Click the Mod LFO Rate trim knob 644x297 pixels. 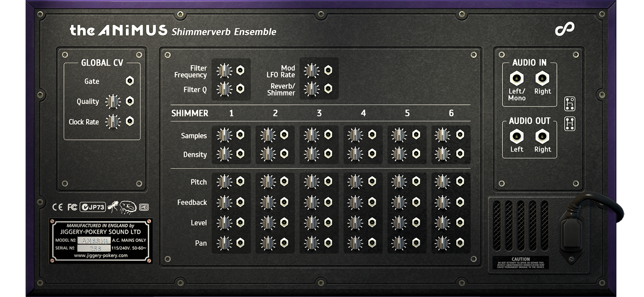(x=311, y=71)
